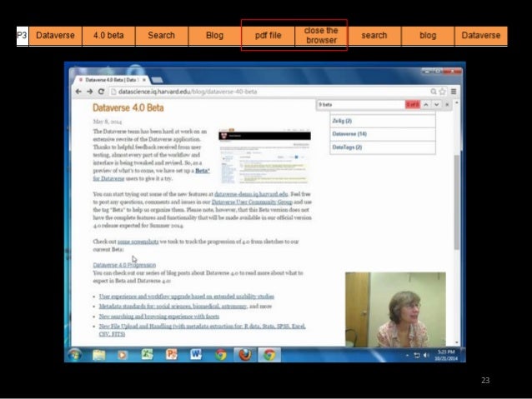Close the Dataverse 4.0 Beta tab

coord(144,80)
